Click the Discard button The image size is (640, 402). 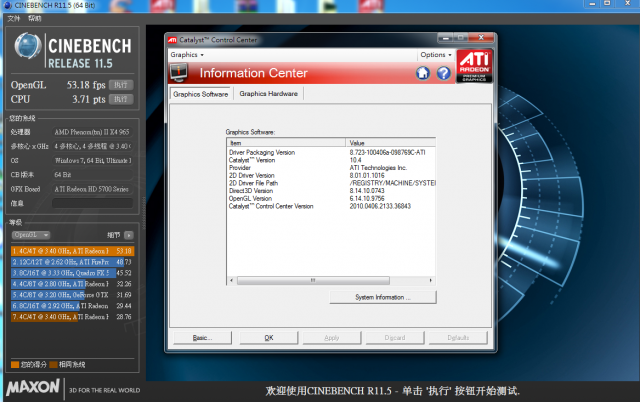click(x=395, y=338)
